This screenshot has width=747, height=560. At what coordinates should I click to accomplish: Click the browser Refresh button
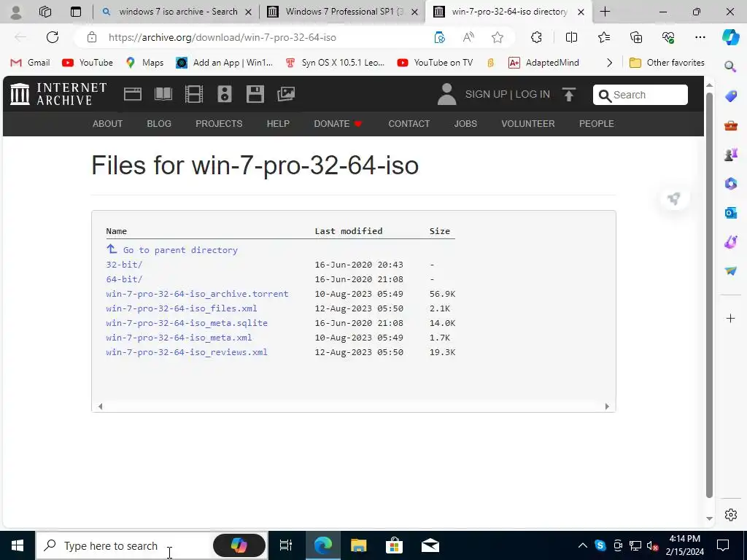53,37
